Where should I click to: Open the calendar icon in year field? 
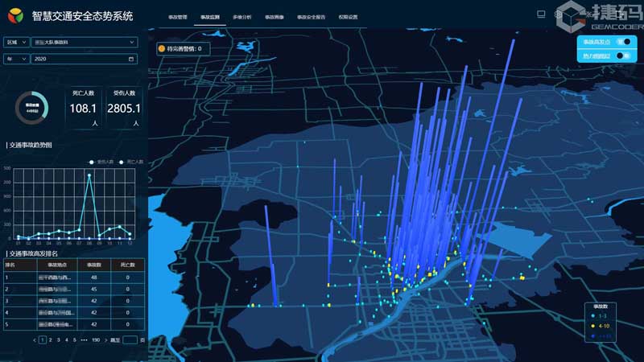pos(131,59)
